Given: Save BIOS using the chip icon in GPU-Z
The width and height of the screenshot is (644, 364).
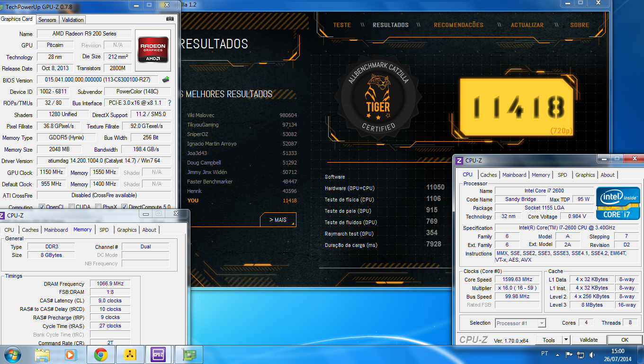Looking at the screenshot, I should [166, 80].
